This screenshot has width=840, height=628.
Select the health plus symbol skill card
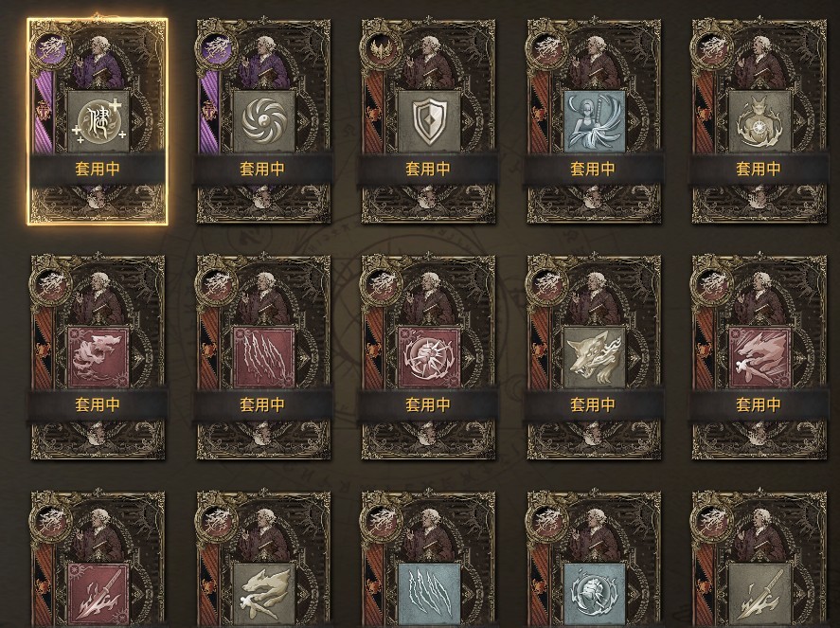tap(99, 121)
